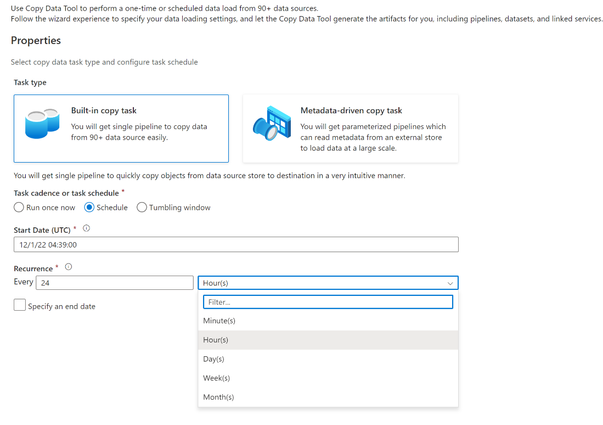This screenshot has height=425, width=603.
Task: Select Week(s) from recurrence list
Action: pos(328,378)
